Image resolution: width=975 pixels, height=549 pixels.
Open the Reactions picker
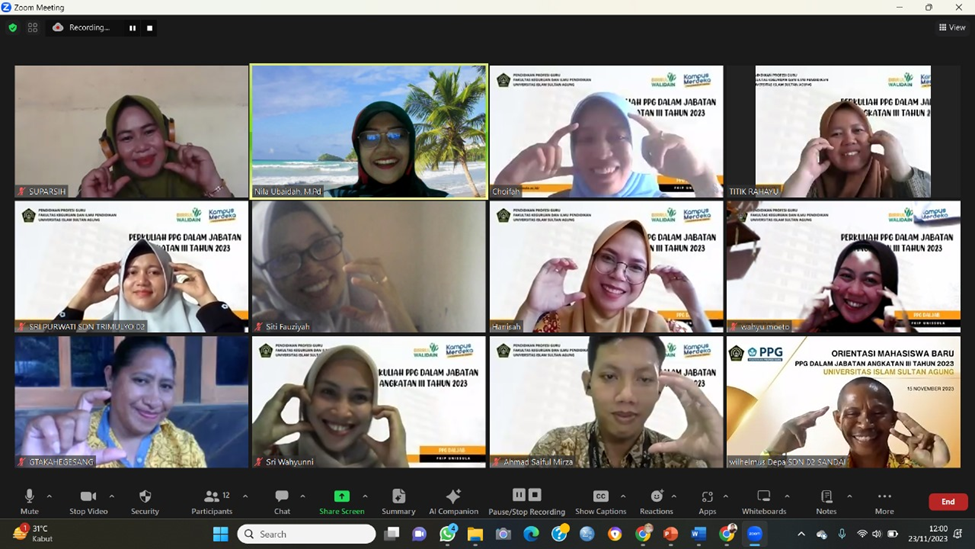tap(656, 500)
